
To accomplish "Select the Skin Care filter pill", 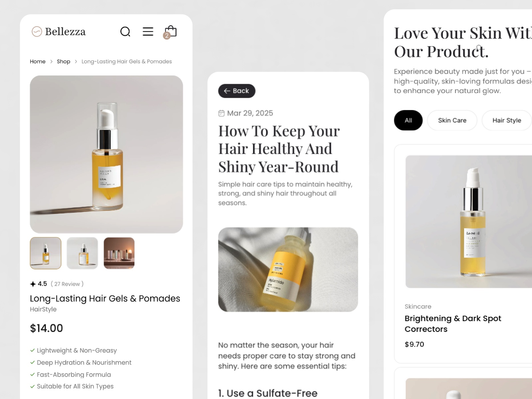I will coord(452,120).
